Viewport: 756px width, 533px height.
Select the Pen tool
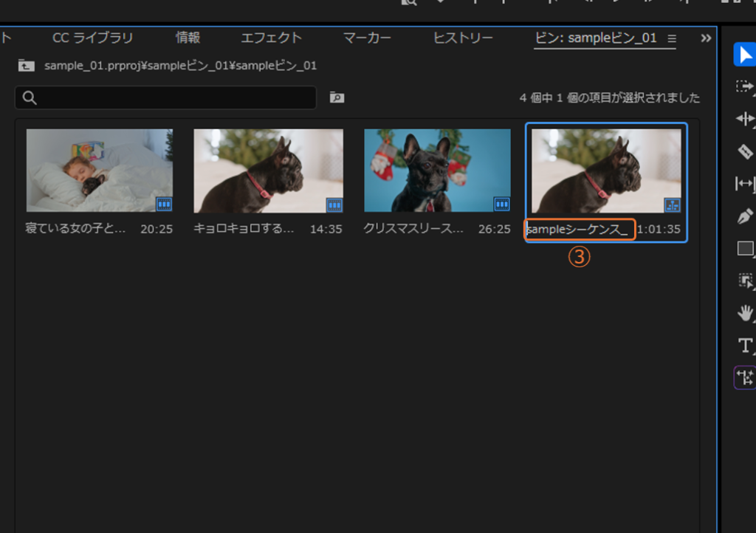(x=744, y=216)
